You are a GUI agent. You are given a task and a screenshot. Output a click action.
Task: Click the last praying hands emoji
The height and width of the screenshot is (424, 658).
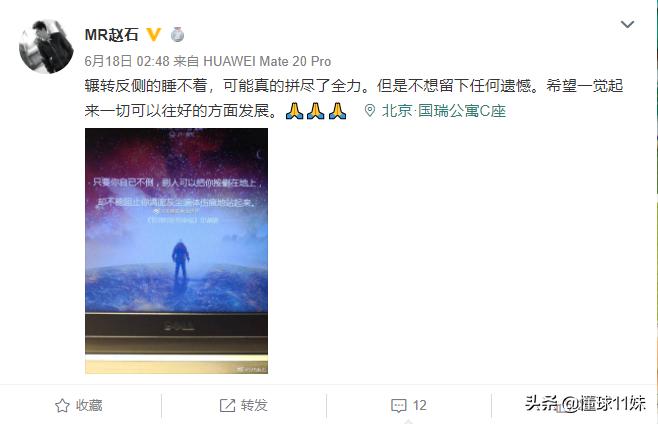point(337,111)
